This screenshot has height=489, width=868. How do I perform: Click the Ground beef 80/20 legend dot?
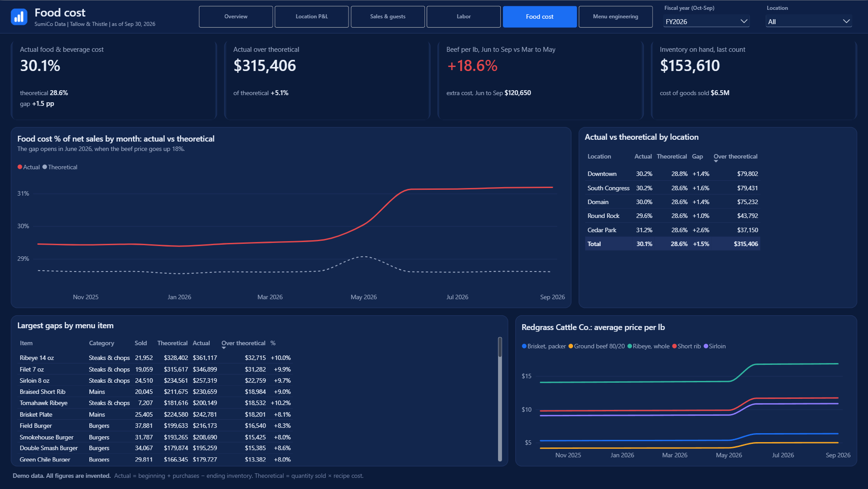(x=571, y=346)
